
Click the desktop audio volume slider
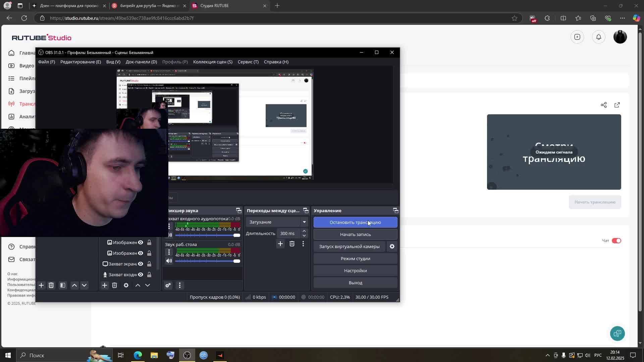[206, 261]
